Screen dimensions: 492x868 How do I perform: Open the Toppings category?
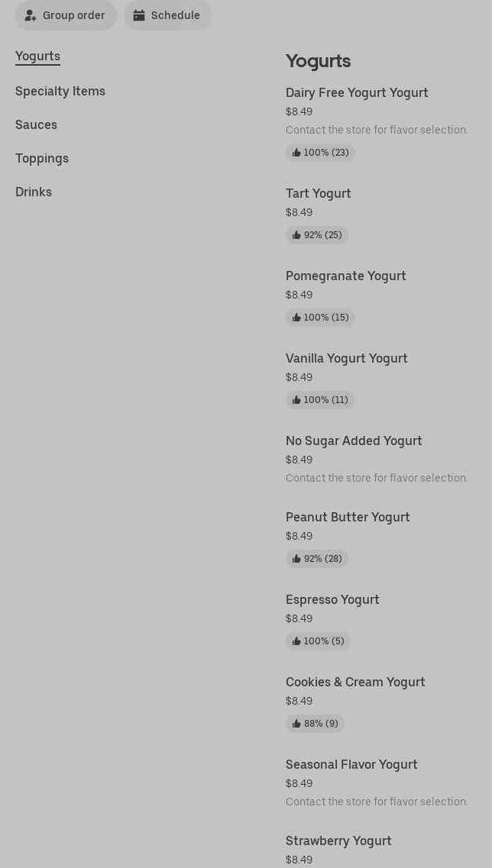(x=42, y=158)
